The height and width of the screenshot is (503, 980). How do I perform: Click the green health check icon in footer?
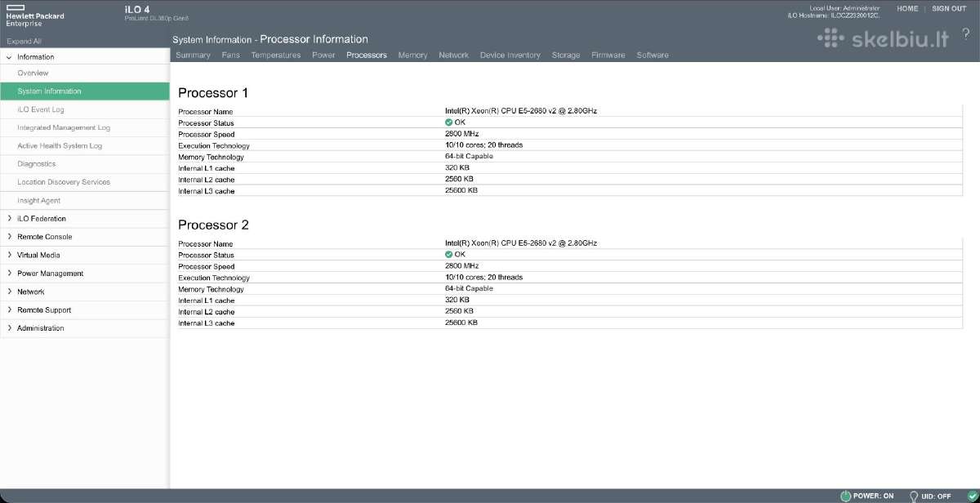[x=972, y=496]
